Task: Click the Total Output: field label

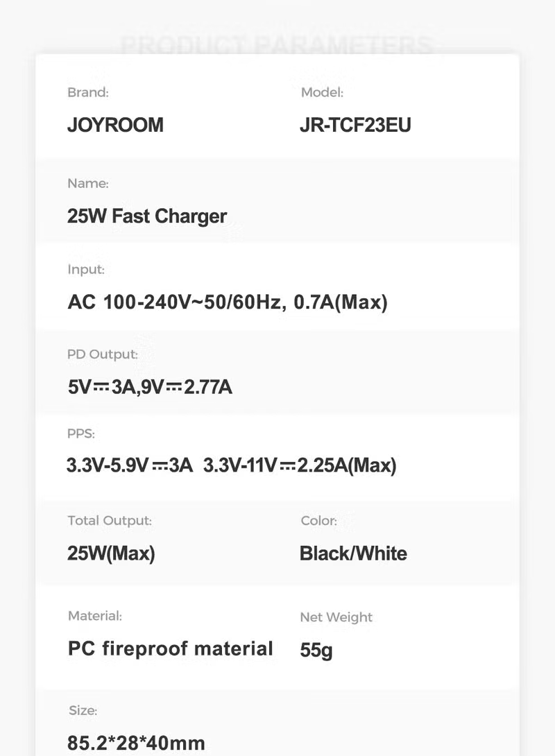Action: click(x=110, y=520)
